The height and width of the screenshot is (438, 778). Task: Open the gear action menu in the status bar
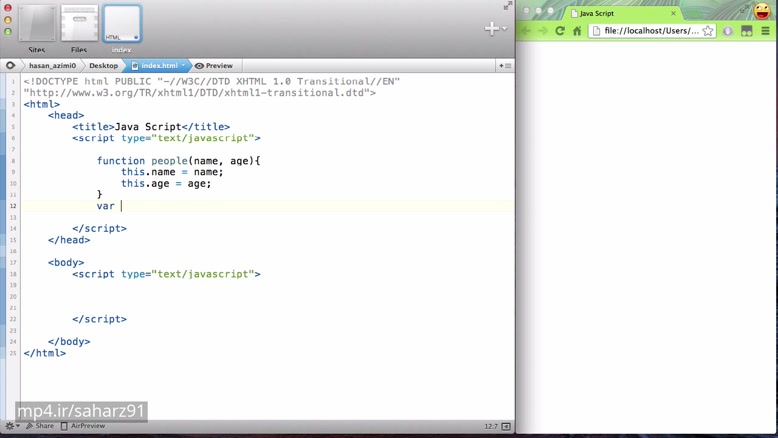(11, 426)
